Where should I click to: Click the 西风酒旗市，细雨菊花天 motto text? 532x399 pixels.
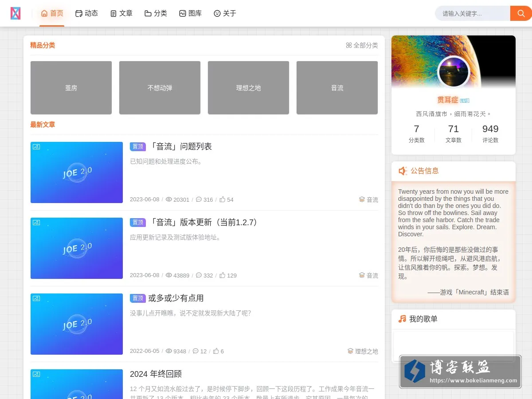453,114
